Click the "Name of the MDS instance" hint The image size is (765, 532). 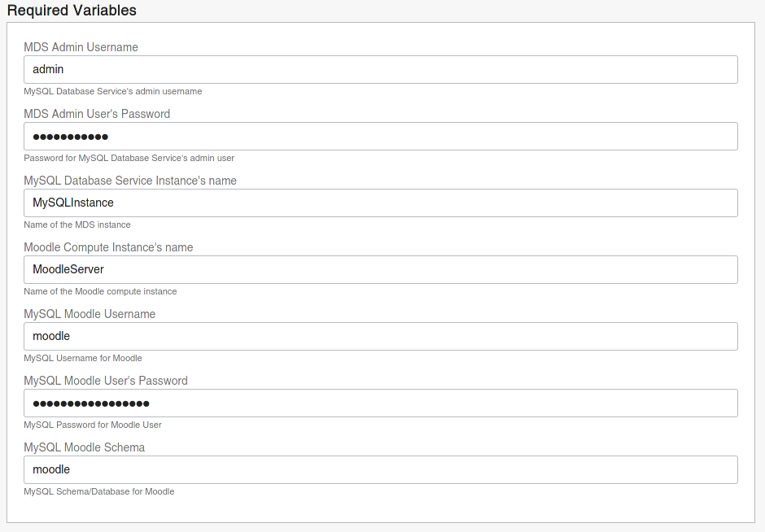pyautogui.click(x=77, y=225)
